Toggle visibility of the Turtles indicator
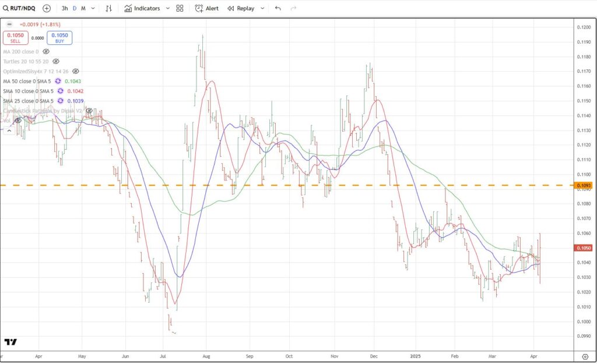Viewport: 597px width, 364px height. tap(56, 61)
